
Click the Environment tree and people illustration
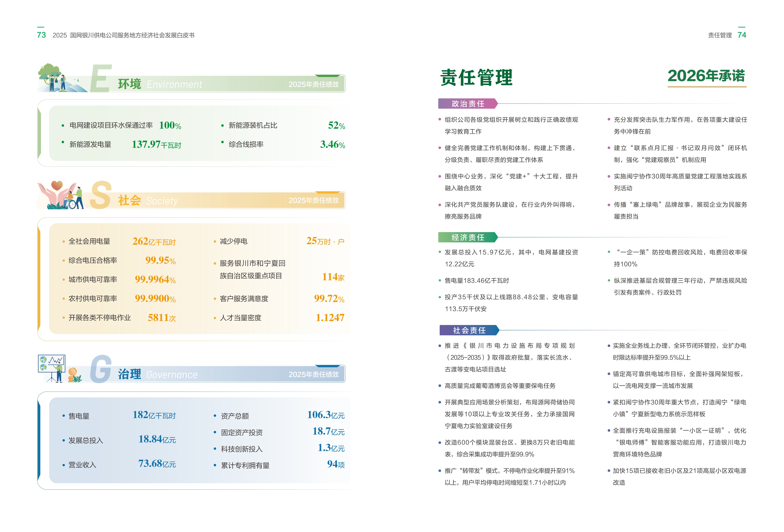click(x=62, y=78)
